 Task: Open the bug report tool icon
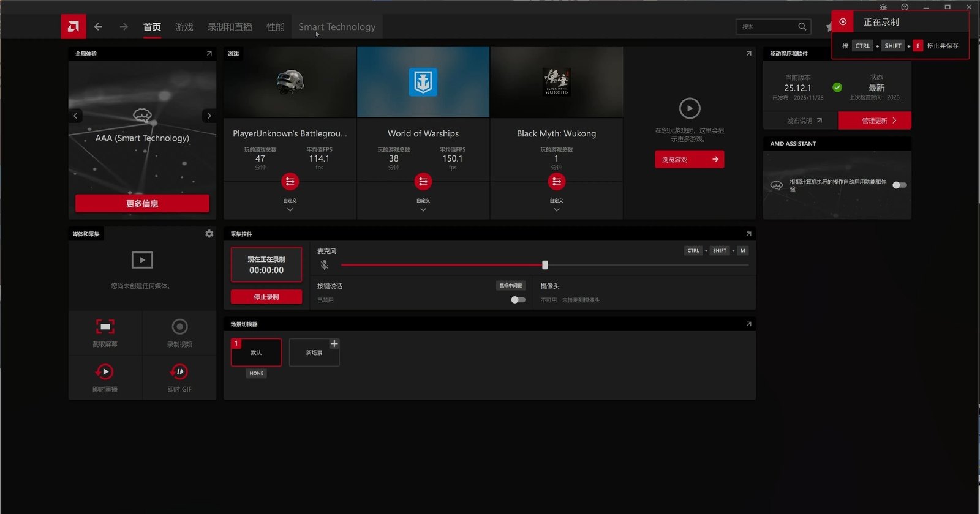pos(883,7)
